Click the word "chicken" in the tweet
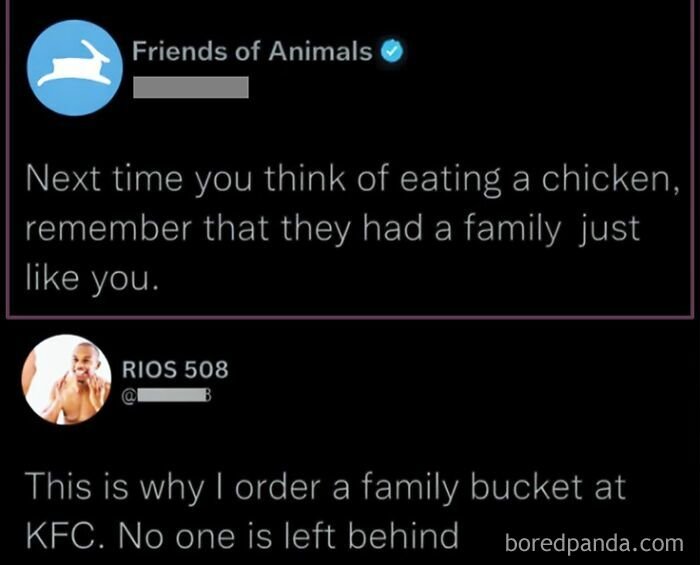 [610, 179]
